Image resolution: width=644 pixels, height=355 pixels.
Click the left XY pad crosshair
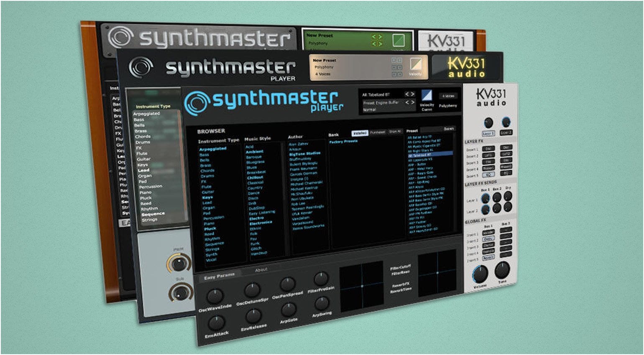362,286
